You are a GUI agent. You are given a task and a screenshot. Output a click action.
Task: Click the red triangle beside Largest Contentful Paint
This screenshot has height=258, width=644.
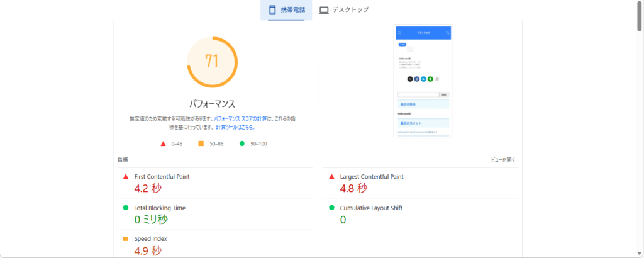[331, 177]
